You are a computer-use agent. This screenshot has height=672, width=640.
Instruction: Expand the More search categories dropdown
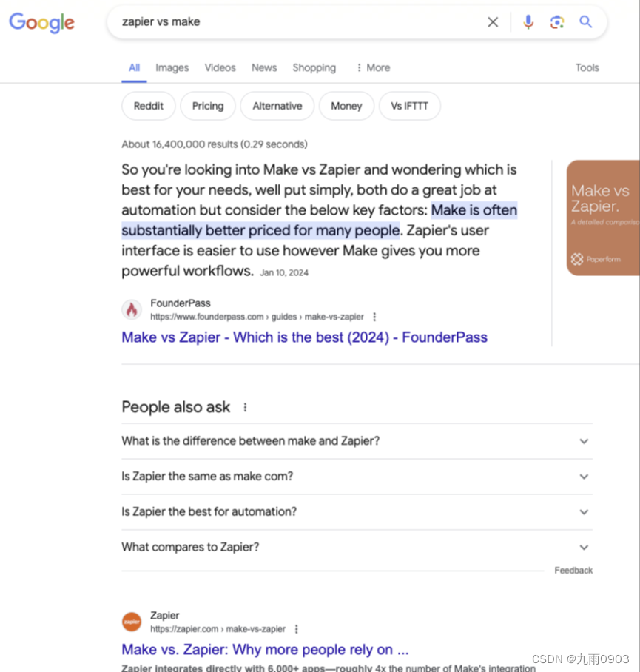point(372,67)
